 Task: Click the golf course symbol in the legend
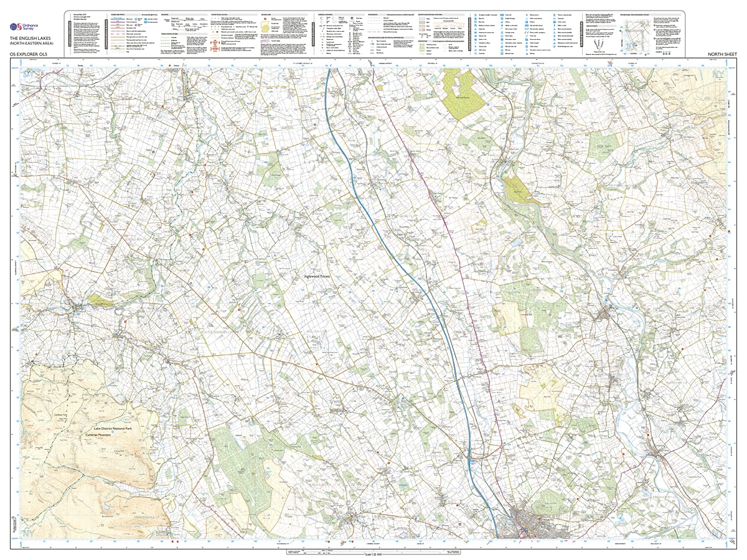tap(502, 29)
